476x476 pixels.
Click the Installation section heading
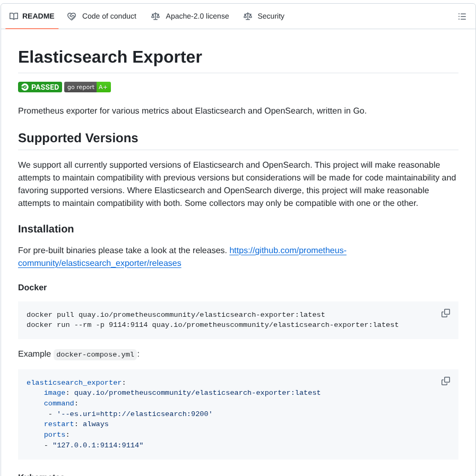point(46,229)
